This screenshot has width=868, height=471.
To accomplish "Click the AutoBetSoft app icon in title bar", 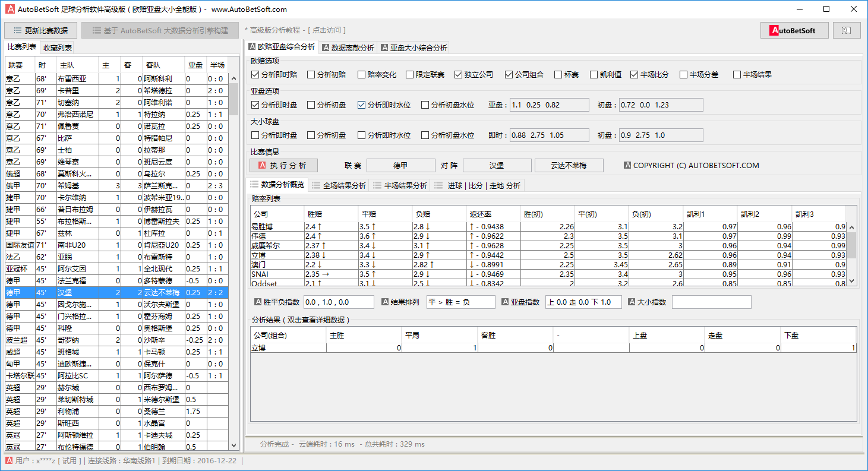I will point(10,9).
